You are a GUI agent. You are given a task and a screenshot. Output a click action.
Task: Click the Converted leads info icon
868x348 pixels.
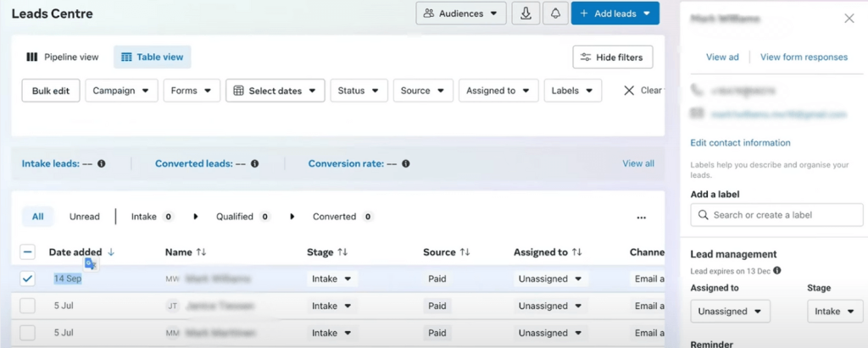(x=254, y=163)
